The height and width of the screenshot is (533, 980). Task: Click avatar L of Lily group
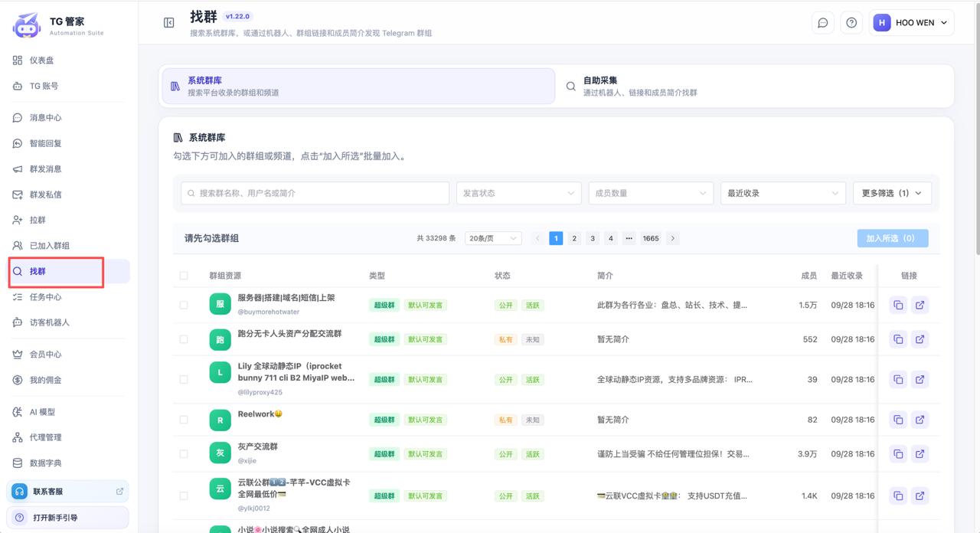[x=220, y=373]
